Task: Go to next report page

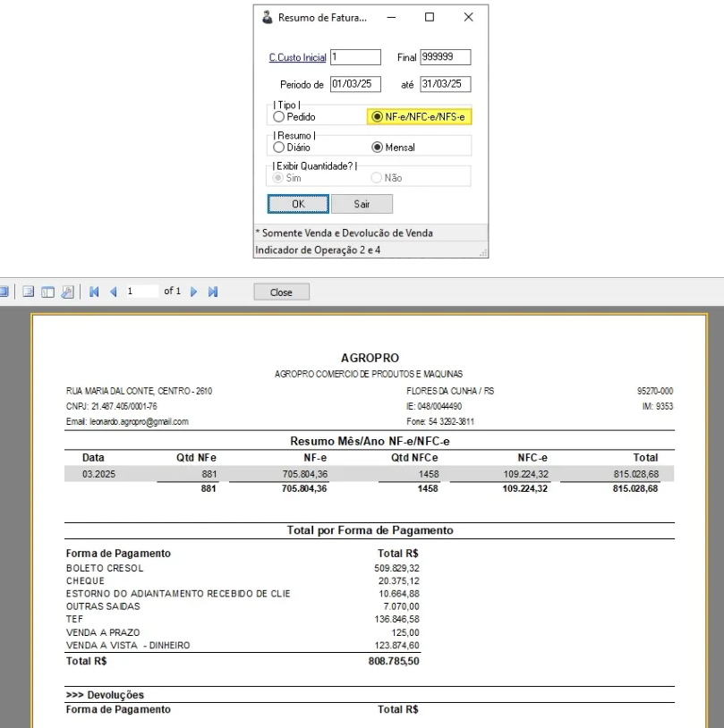Action: [x=194, y=292]
